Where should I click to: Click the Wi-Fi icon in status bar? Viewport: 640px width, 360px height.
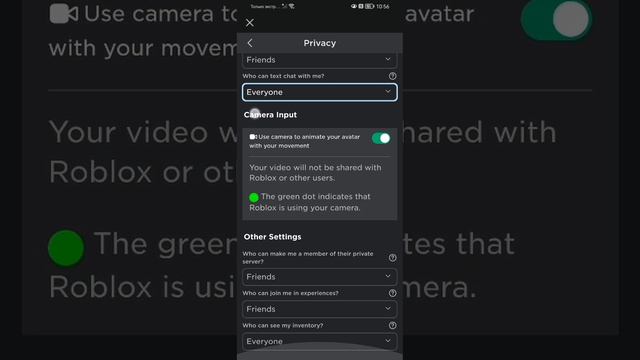(291, 6)
